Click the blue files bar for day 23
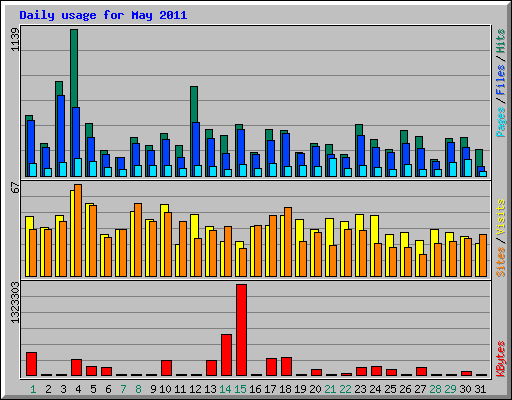 pos(361,151)
